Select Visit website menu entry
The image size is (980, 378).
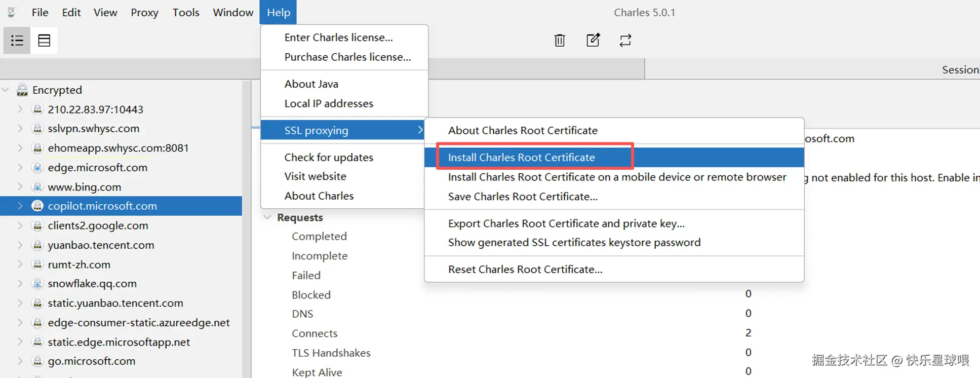(343, 176)
